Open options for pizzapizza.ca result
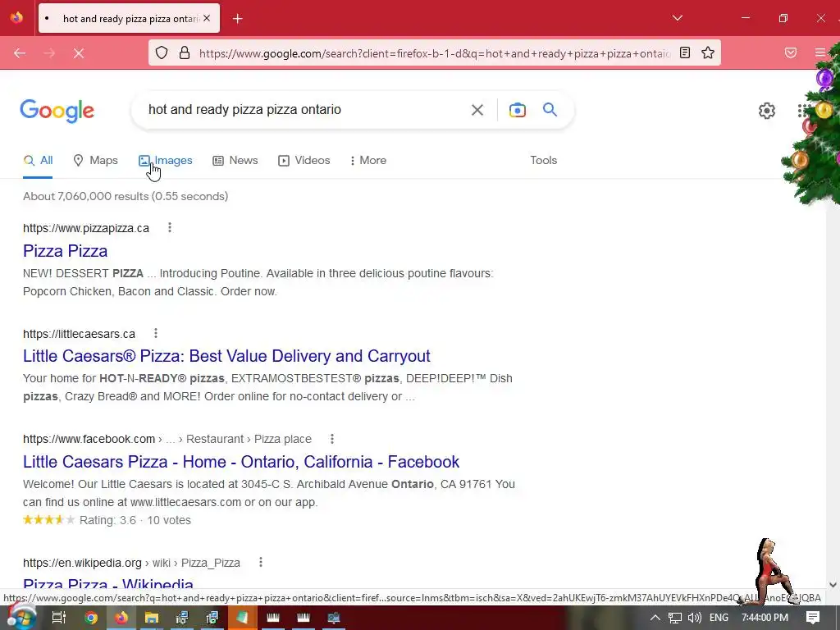Viewport: 840px width, 630px height. 169,228
